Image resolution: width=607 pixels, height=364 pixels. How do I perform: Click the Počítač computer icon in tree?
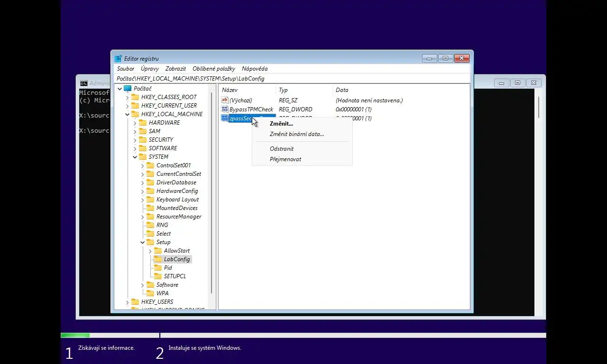click(128, 89)
